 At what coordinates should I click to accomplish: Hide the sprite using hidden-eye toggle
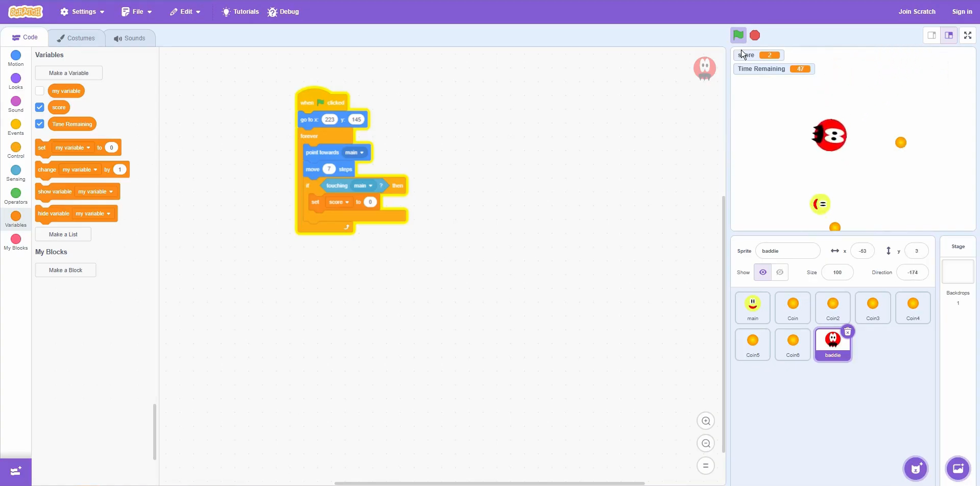coord(780,273)
